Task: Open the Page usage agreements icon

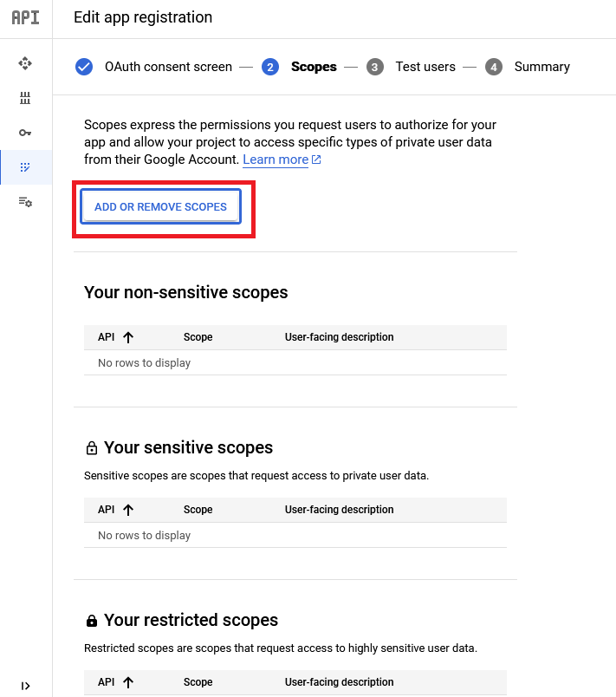Action: click(x=25, y=202)
